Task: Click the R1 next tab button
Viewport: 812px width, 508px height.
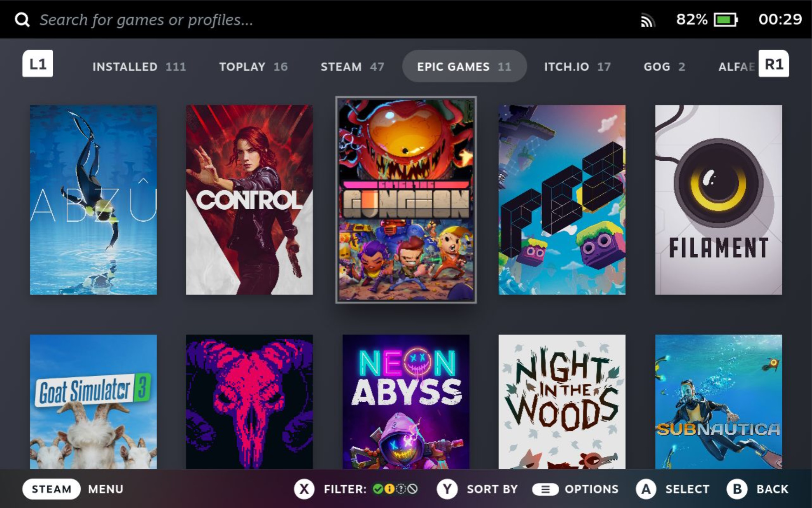Action: pyautogui.click(x=774, y=64)
